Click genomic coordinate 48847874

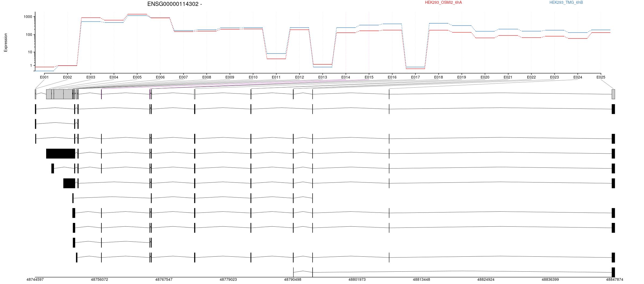(615, 280)
